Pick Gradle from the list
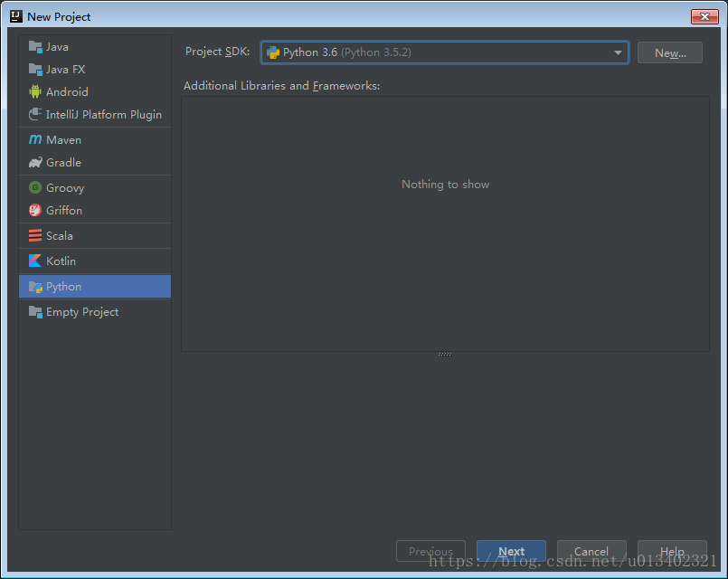The width and height of the screenshot is (728, 579). pyautogui.click(x=63, y=163)
